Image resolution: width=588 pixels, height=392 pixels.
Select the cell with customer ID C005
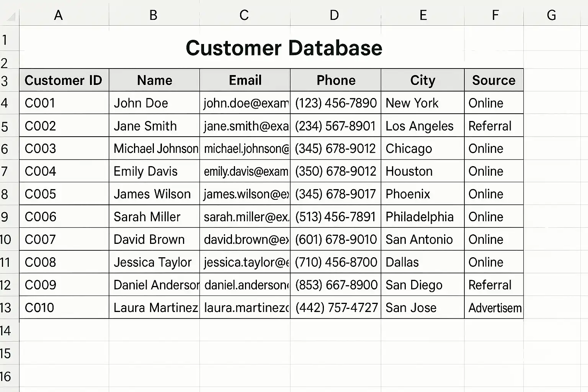pyautogui.click(x=64, y=194)
